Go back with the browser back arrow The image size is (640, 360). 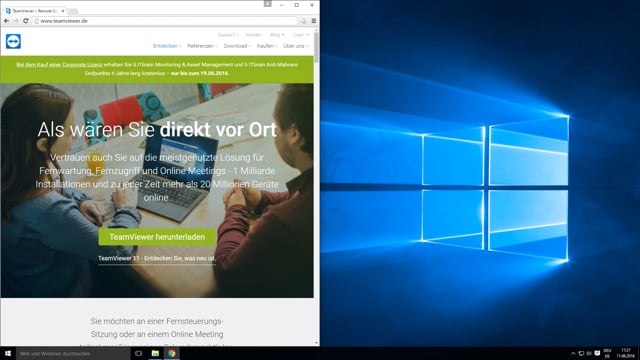pos(7,21)
